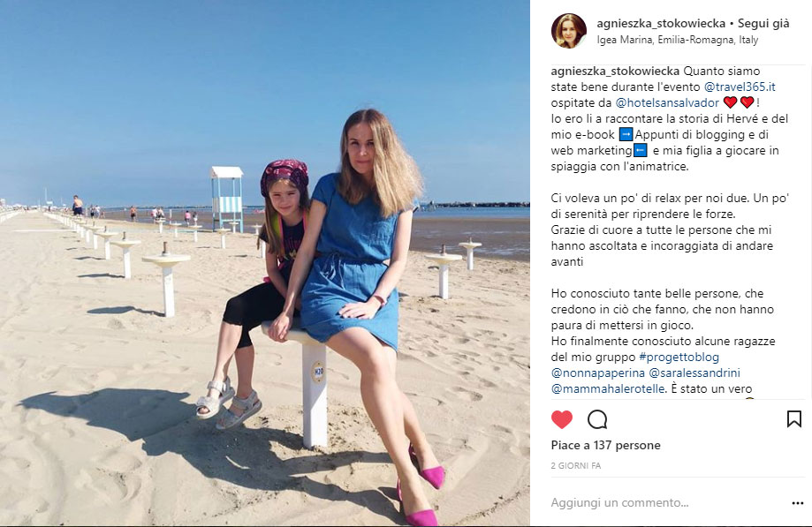Click the right arrow emoji before Appunti

click(626, 134)
